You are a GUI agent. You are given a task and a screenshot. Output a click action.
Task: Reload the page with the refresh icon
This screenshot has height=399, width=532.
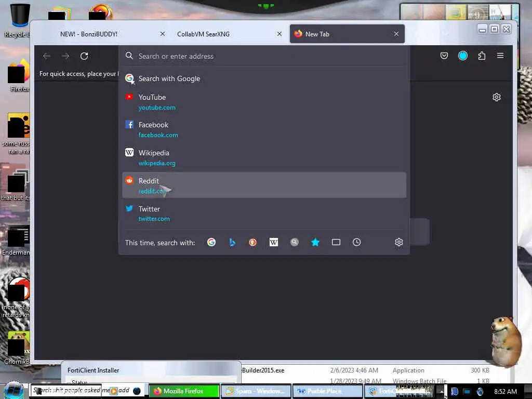(84, 56)
